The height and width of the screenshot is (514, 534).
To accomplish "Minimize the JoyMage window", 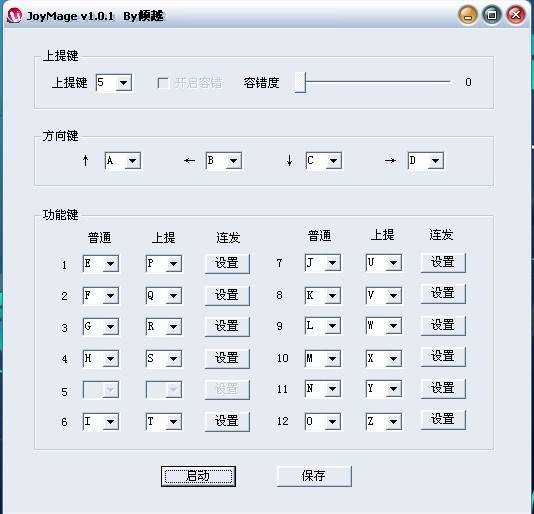I will (468, 15).
